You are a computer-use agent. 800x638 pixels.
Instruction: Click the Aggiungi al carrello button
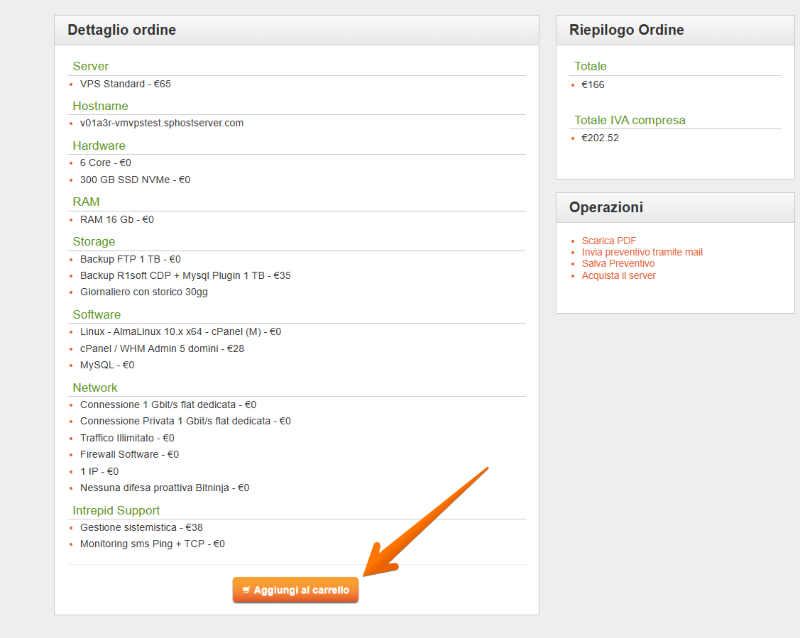296,591
